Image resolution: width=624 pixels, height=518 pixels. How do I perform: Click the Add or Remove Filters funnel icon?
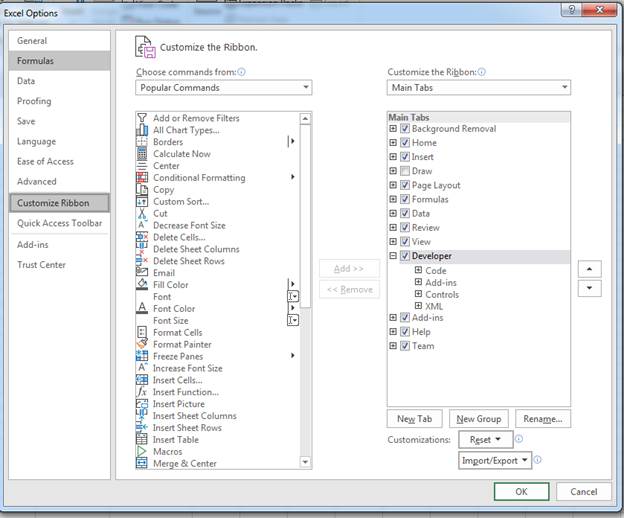pyautogui.click(x=142, y=118)
